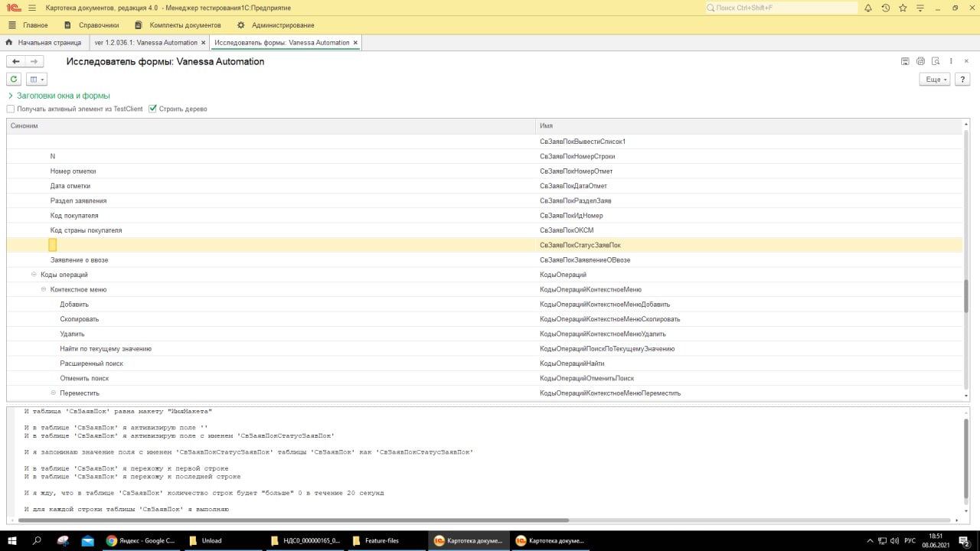Enable Получать активный элемент из TestClient checkbox

(11, 109)
